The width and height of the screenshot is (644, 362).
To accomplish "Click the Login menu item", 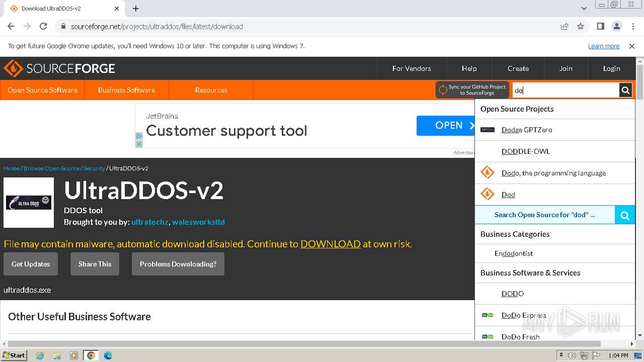I will coord(611,68).
